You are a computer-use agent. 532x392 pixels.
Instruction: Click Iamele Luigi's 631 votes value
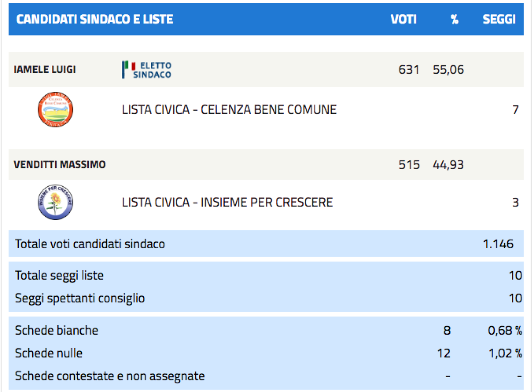[409, 70]
